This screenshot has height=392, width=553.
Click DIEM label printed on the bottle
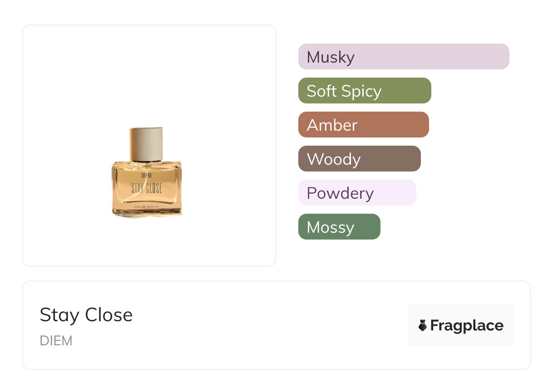(146, 176)
